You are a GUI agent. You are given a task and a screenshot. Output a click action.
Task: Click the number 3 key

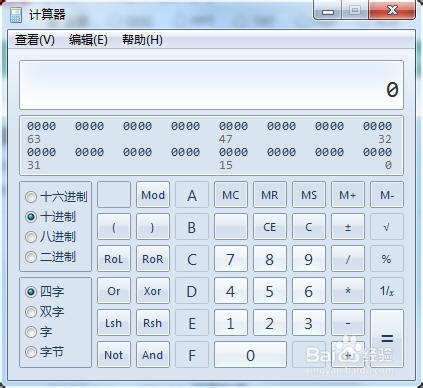[309, 323]
